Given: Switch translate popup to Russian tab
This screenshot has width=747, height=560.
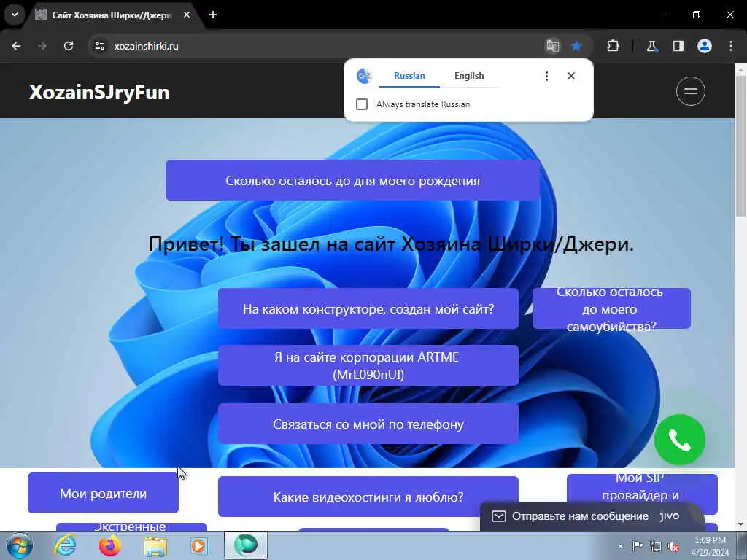Looking at the screenshot, I should [409, 76].
